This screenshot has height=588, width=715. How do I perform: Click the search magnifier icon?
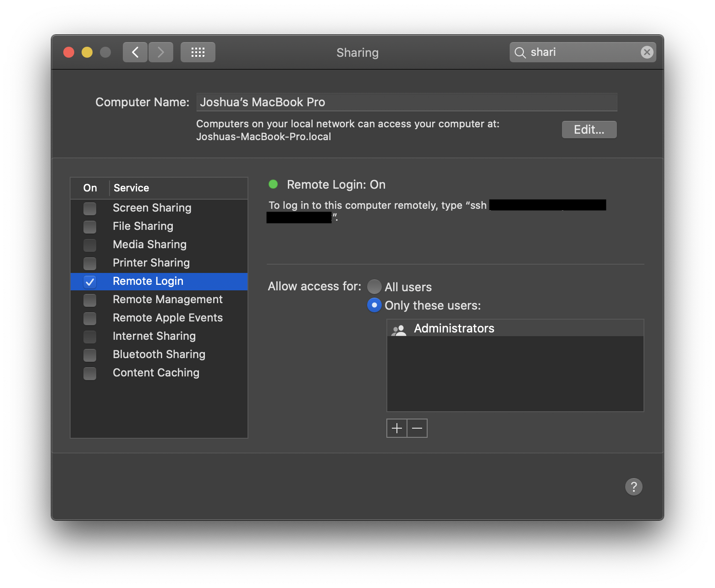[x=520, y=53]
